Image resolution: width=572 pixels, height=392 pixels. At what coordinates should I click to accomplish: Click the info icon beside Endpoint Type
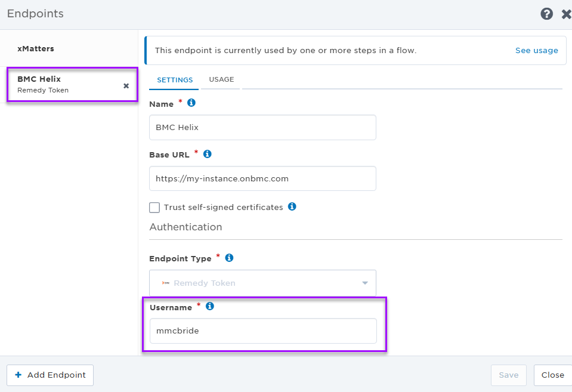coord(229,258)
